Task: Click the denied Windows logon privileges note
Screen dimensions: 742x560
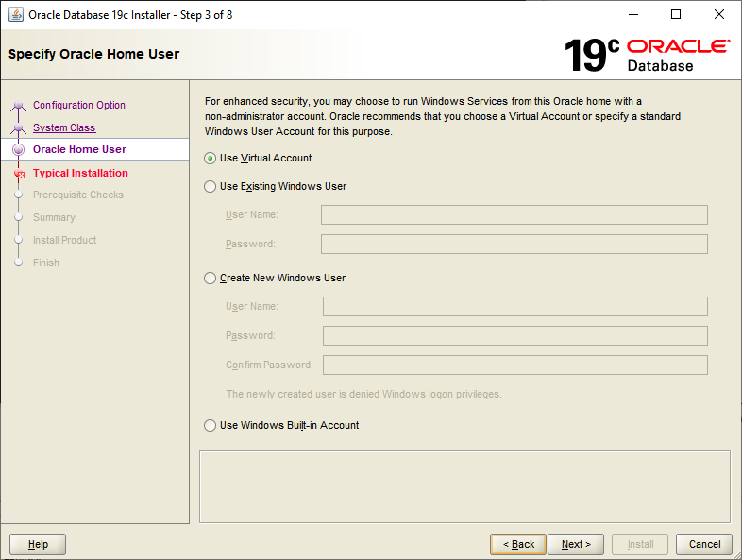Action: point(363,394)
